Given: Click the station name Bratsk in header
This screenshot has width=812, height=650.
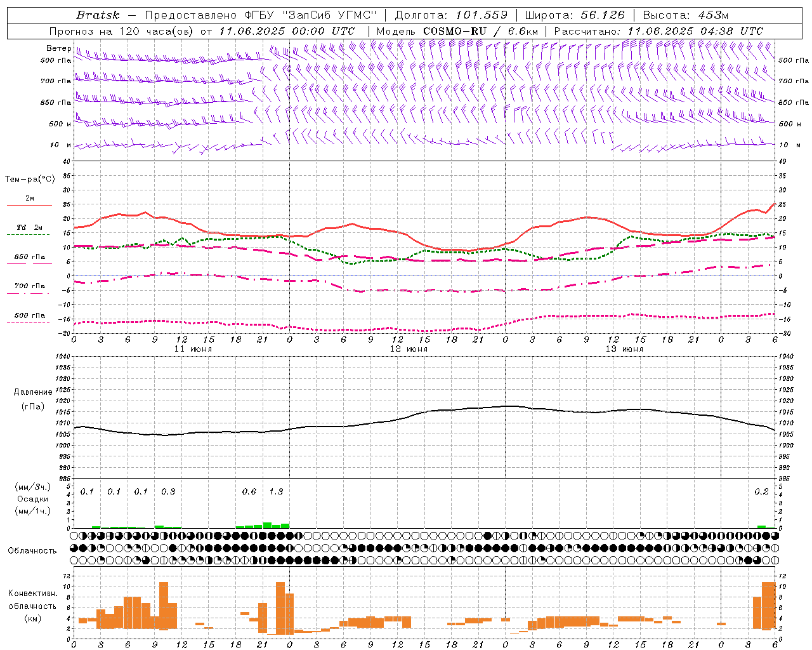Looking at the screenshot, I should tap(98, 15).
